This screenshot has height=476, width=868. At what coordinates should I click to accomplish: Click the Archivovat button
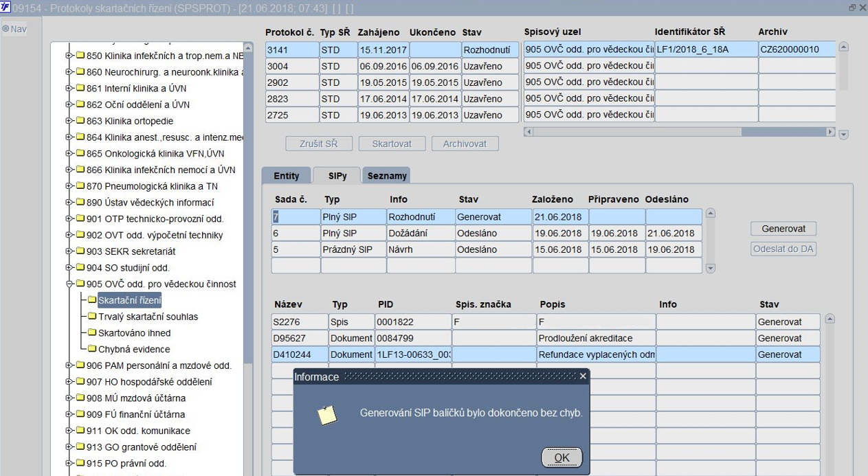[x=465, y=144]
